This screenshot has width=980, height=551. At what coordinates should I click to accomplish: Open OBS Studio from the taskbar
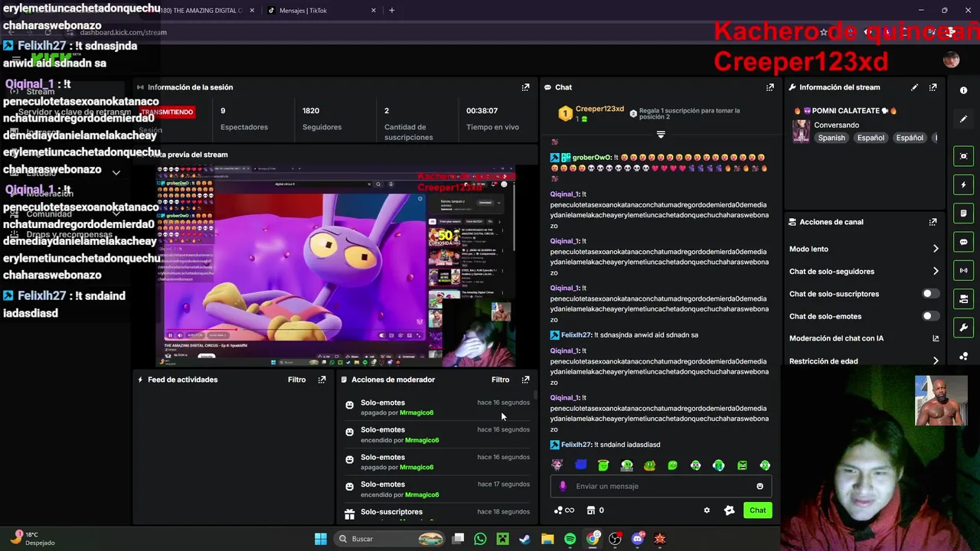[x=615, y=539]
